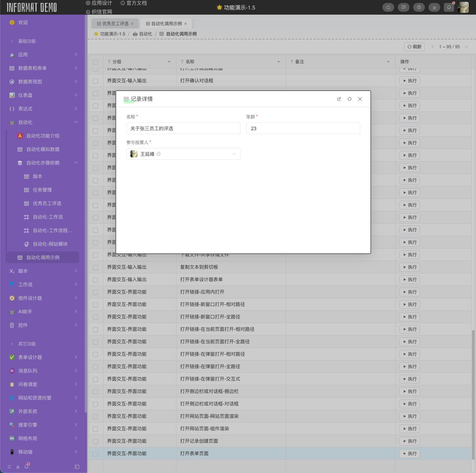Image resolution: width=476 pixels, height=473 pixels.
Task: Open the 分组 column header dropdown
Action: pos(169,62)
